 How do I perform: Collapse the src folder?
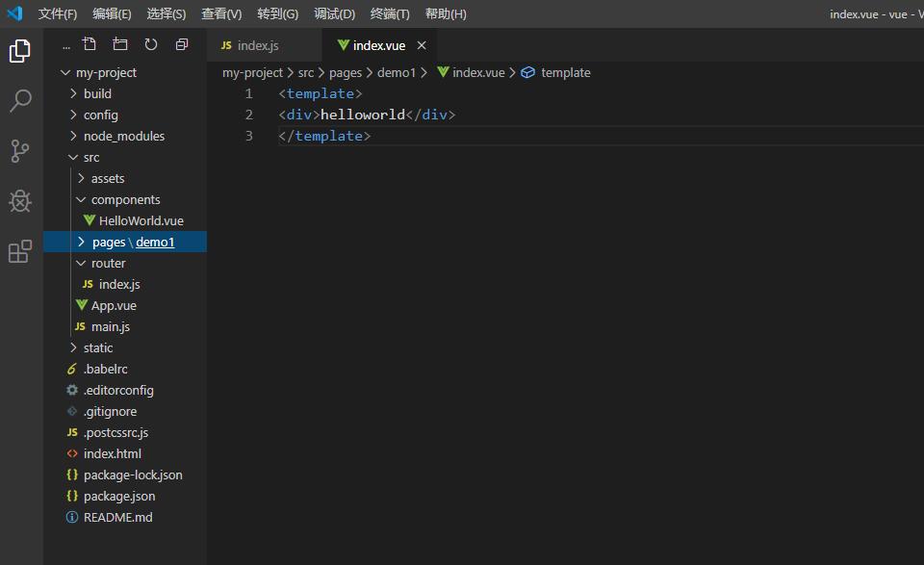pyautogui.click(x=90, y=157)
